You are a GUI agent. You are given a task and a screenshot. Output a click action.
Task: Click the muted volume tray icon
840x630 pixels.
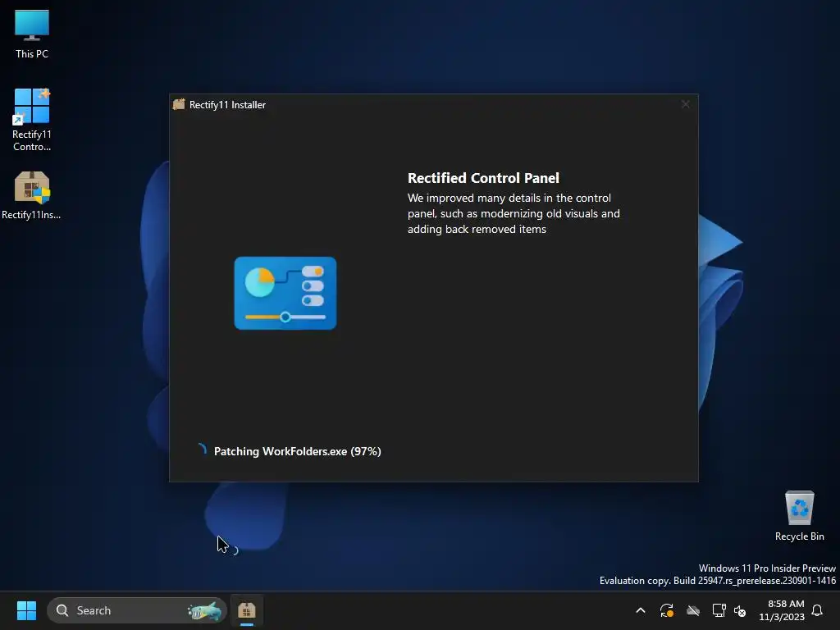tap(740, 610)
